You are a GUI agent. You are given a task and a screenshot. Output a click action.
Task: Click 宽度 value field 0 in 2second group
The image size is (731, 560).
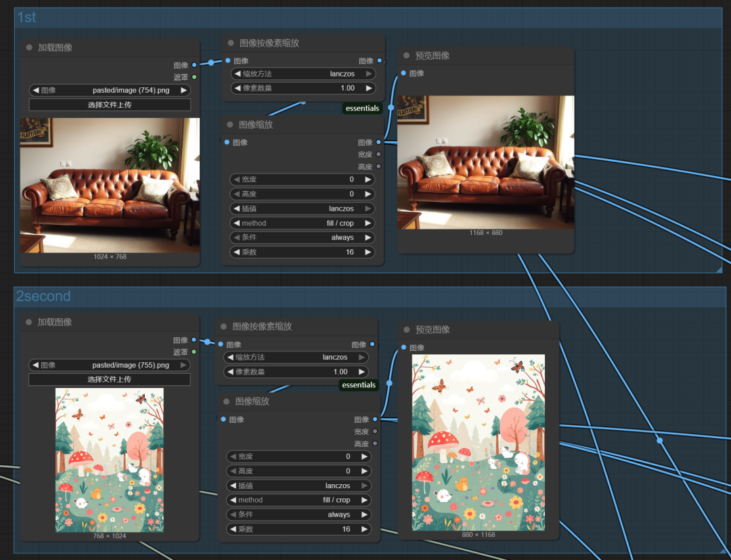299,456
